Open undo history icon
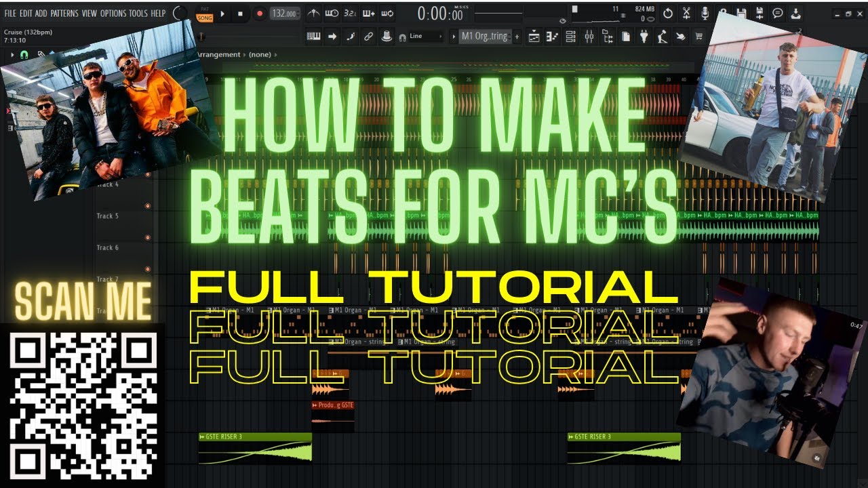This screenshot has height=488, width=868. coord(668,13)
